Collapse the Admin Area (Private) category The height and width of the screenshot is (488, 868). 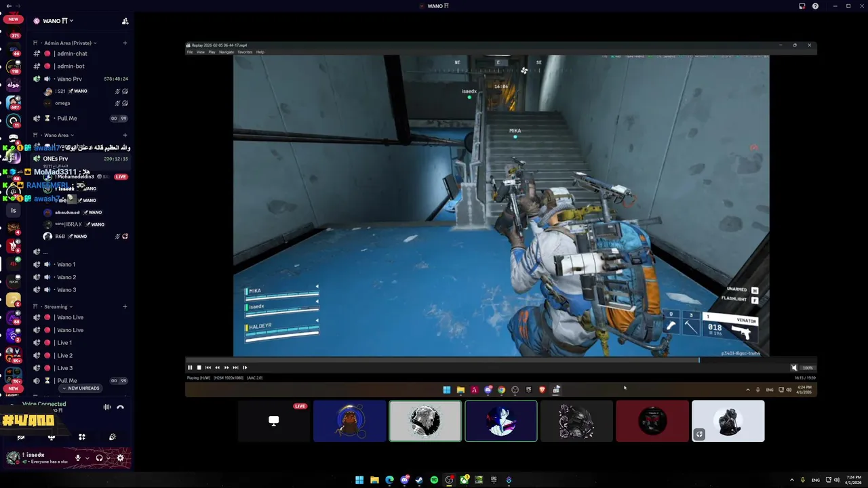point(67,43)
